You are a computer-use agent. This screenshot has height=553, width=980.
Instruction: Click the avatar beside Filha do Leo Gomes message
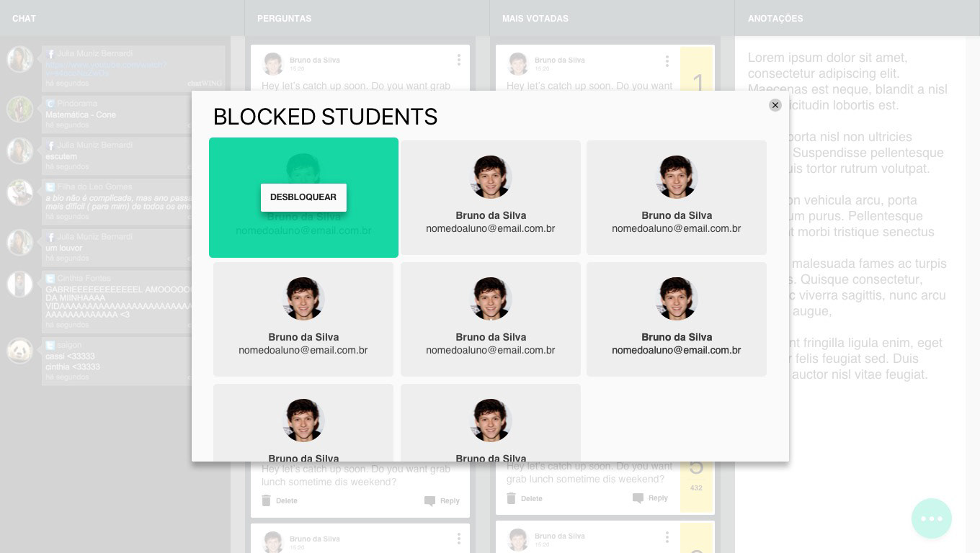[19, 193]
